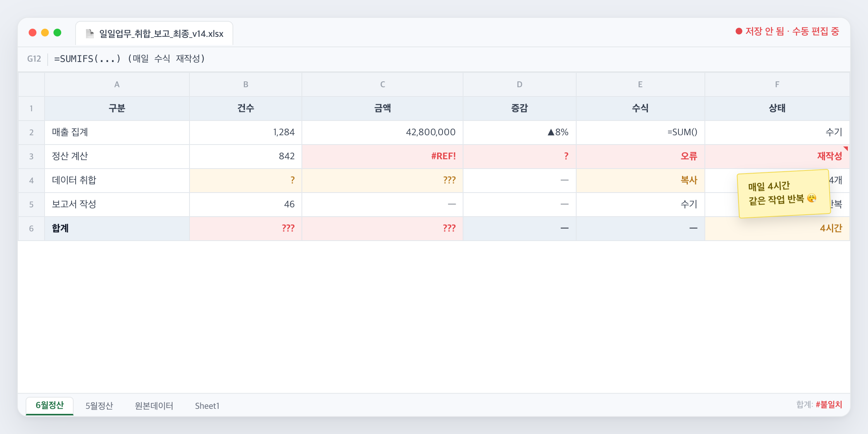Image resolution: width=868 pixels, height=434 pixels.
Task: Click the yellow minimize window button
Action: 45,33
